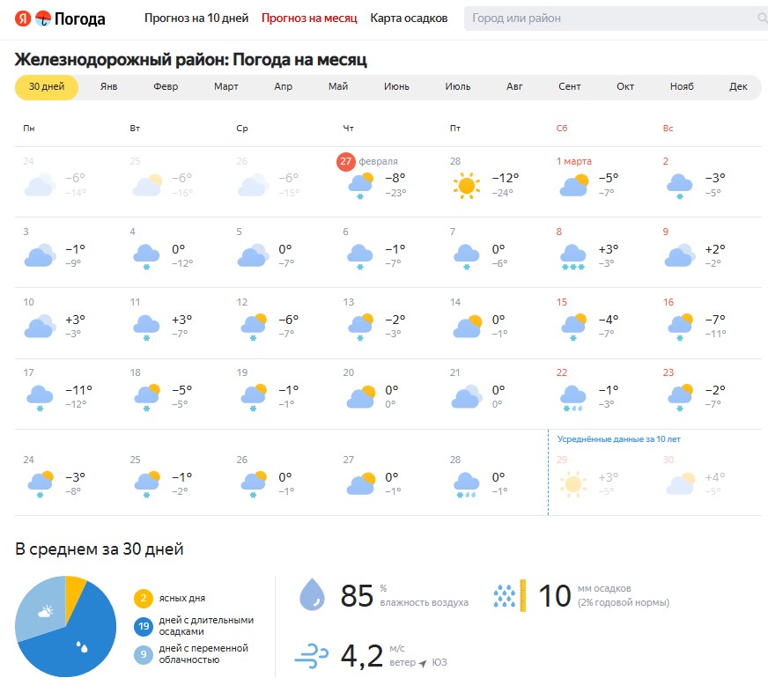Open the Сент month tab
The width and height of the screenshot is (768, 700).
tap(569, 86)
